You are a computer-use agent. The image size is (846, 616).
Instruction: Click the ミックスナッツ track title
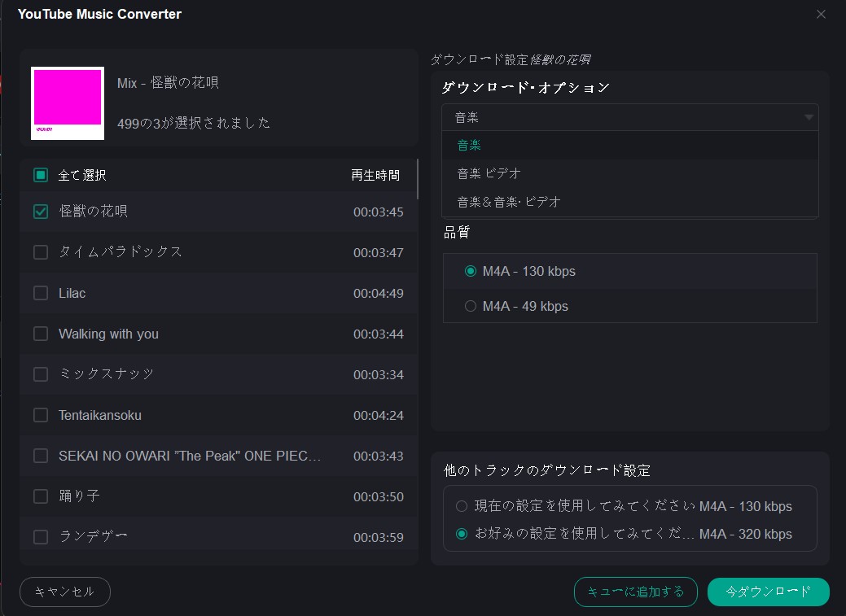coord(107,374)
